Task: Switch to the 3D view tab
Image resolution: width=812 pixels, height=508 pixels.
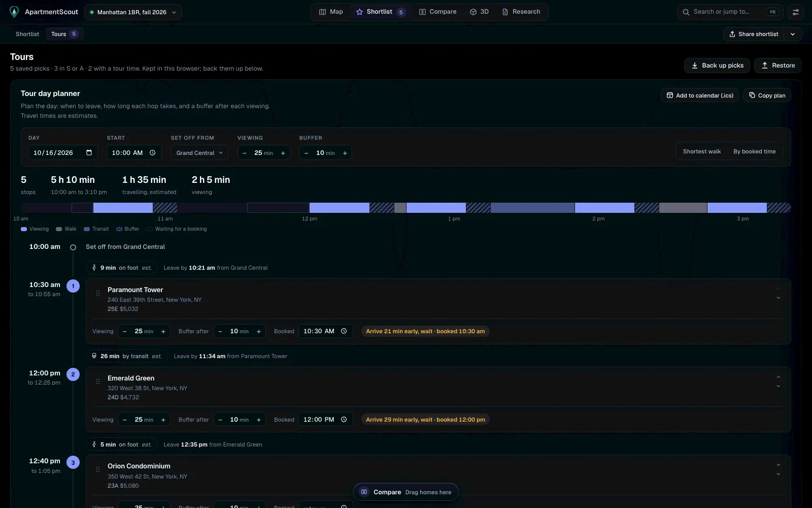Action: click(479, 12)
